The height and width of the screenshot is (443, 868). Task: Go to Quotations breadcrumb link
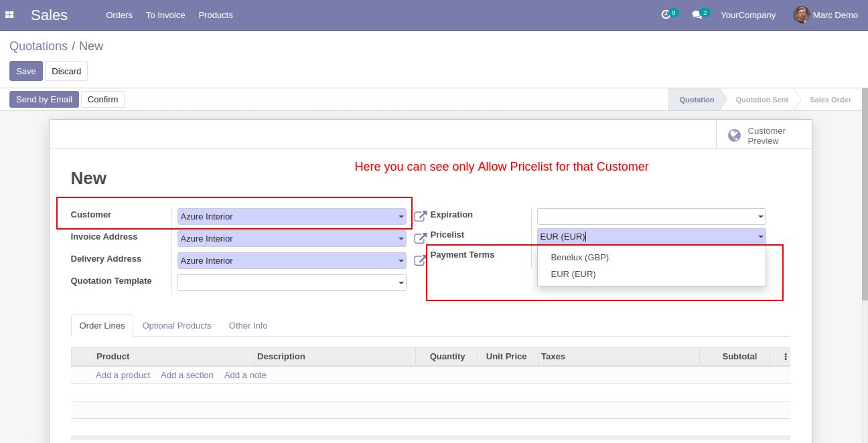(38, 46)
